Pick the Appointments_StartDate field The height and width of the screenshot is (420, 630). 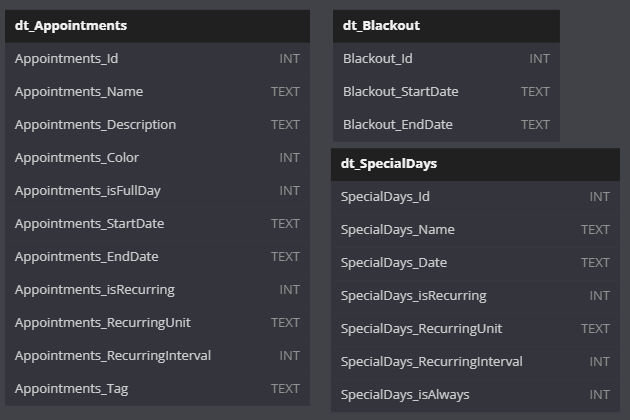click(x=157, y=224)
